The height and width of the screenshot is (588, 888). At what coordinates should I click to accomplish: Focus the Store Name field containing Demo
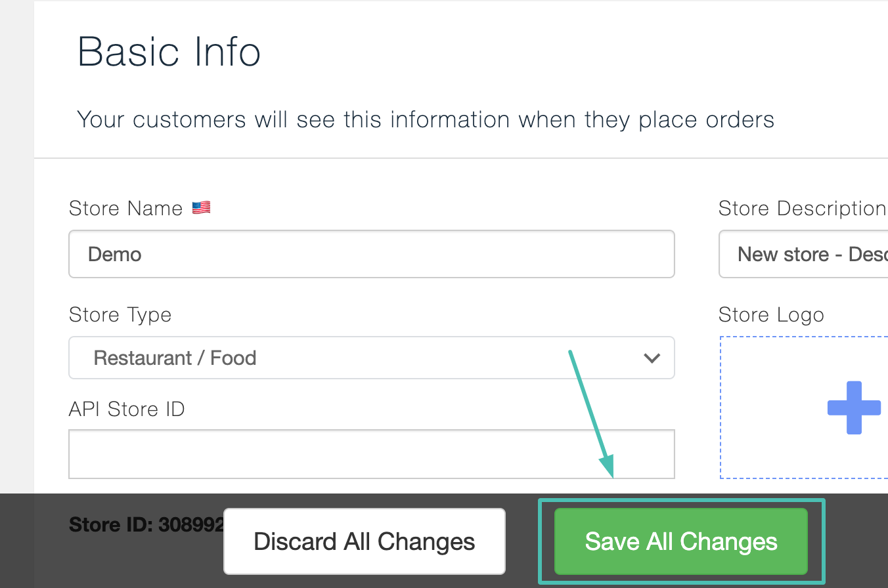[372, 254]
